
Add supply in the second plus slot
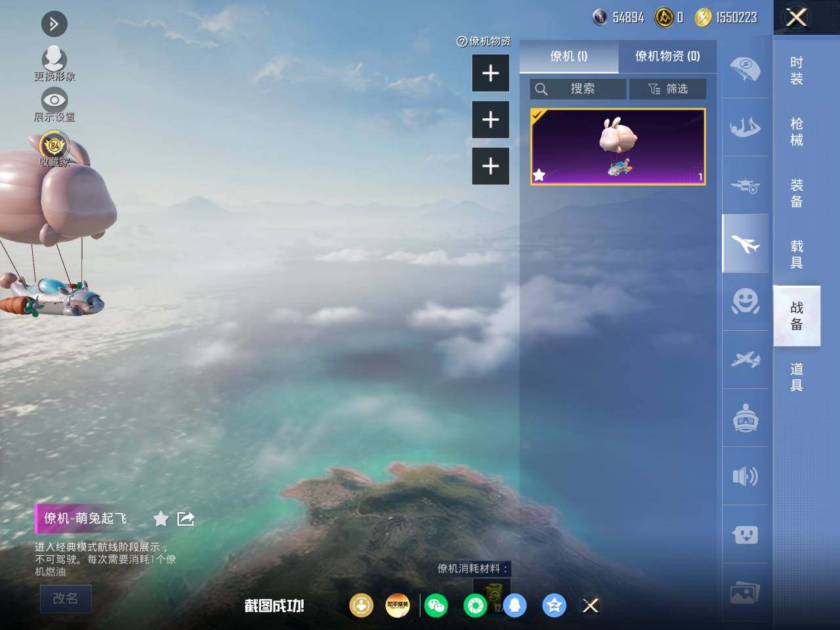[x=491, y=119]
